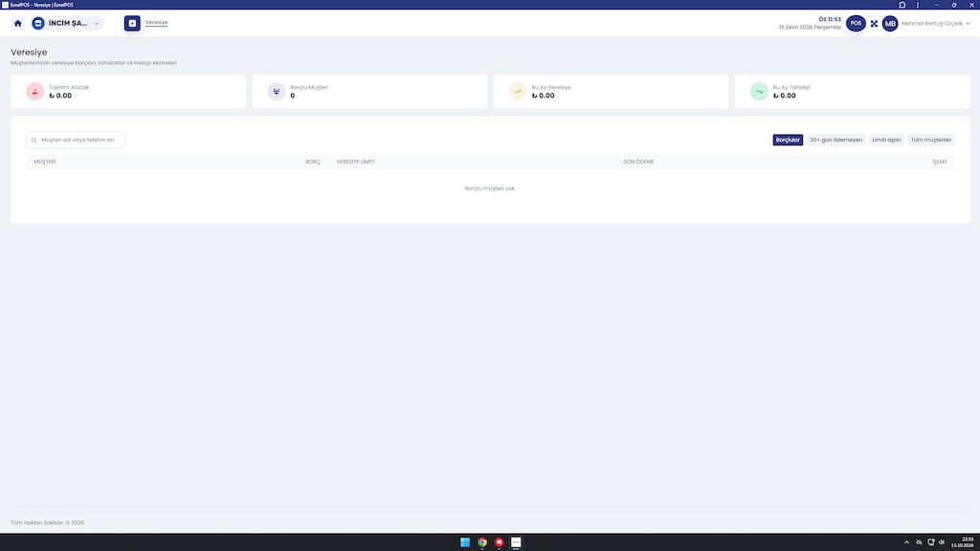Image resolution: width=980 pixels, height=551 pixels.
Task: Expand the İNCİM ŞA... store dropdown arrow
Action: pyautogui.click(x=97, y=24)
